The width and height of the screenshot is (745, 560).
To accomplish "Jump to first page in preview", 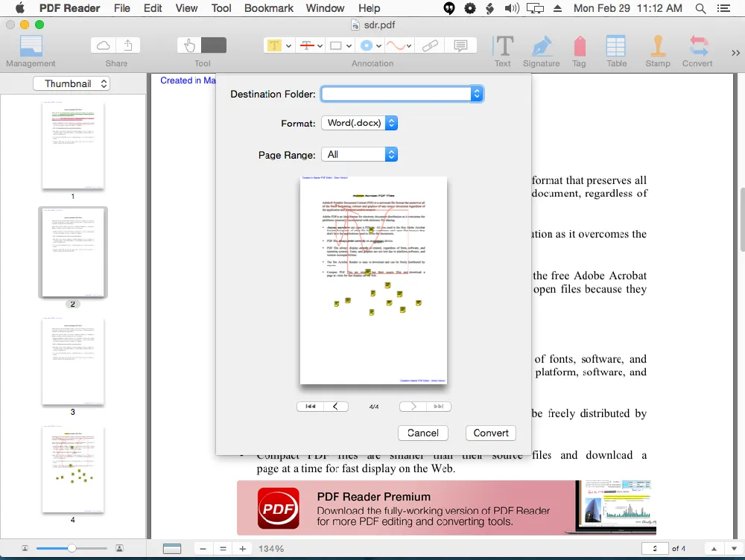I will [x=310, y=407].
